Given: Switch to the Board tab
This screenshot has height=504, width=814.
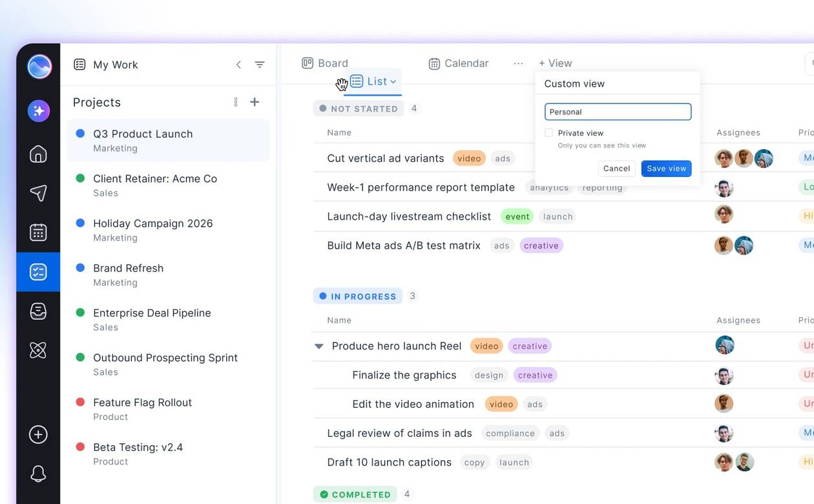Looking at the screenshot, I should pos(325,63).
